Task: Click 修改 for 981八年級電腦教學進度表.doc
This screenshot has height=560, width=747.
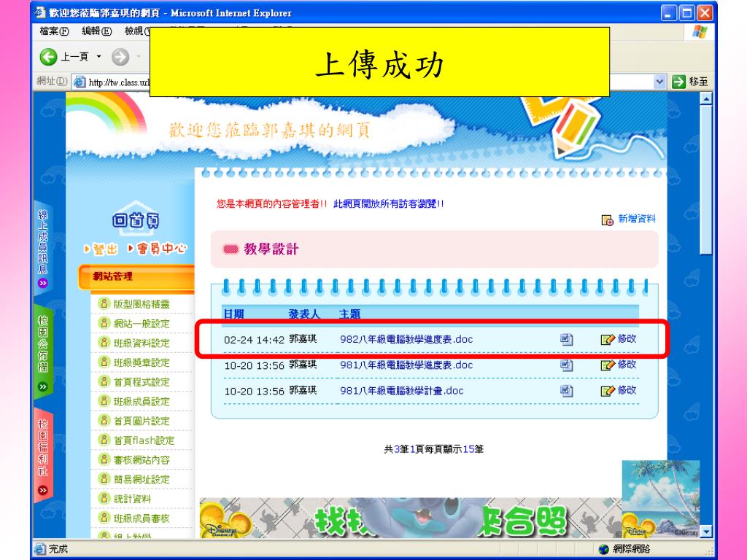Action: pyautogui.click(x=627, y=365)
